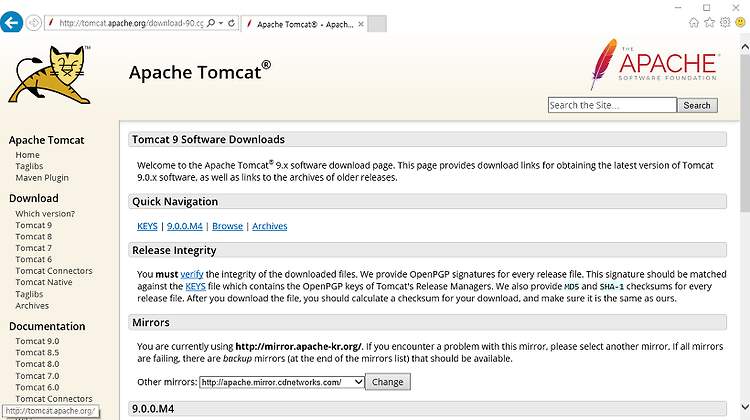Open the Home sidebar link
This screenshot has height=420, width=750.
tap(27, 155)
